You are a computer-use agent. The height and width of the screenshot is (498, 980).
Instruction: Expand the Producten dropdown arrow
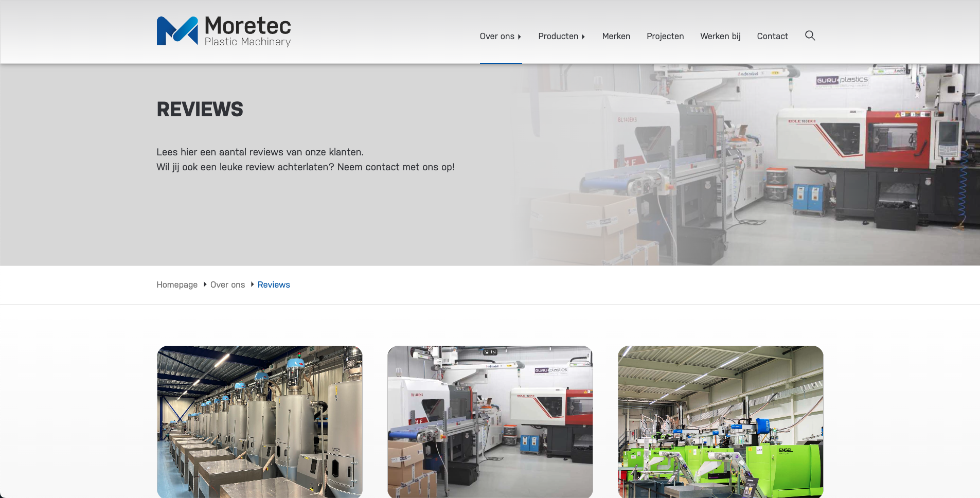(x=583, y=37)
